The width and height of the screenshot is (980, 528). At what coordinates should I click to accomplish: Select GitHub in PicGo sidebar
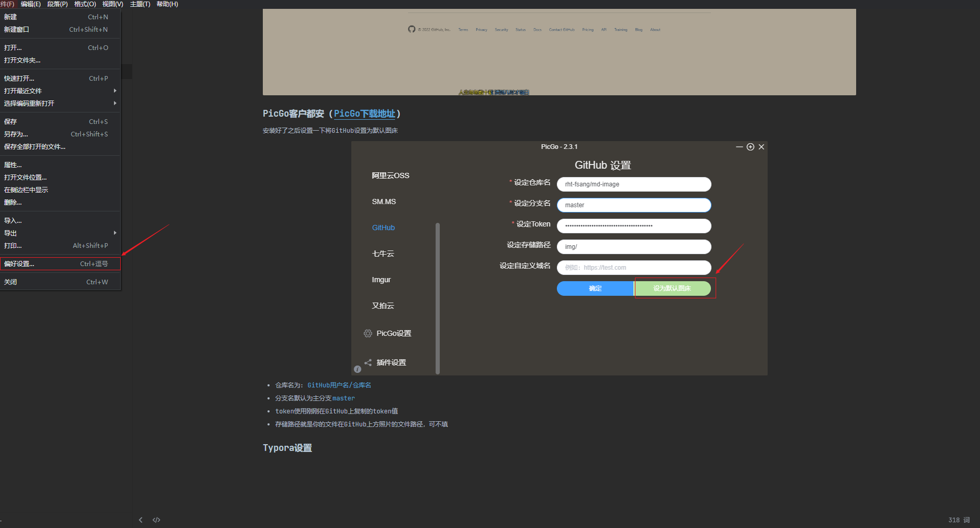[383, 228]
